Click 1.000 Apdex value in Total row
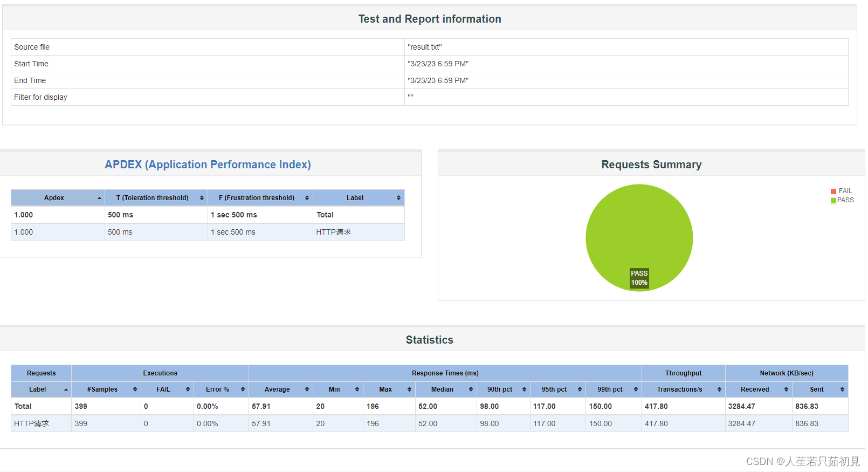The width and height of the screenshot is (868, 472). point(24,215)
